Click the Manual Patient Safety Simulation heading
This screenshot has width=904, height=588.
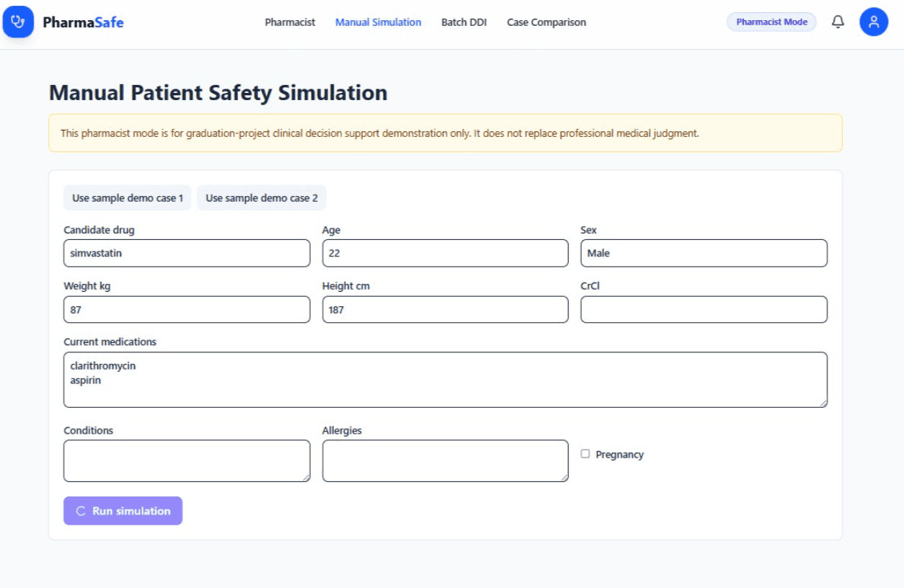pos(218,93)
